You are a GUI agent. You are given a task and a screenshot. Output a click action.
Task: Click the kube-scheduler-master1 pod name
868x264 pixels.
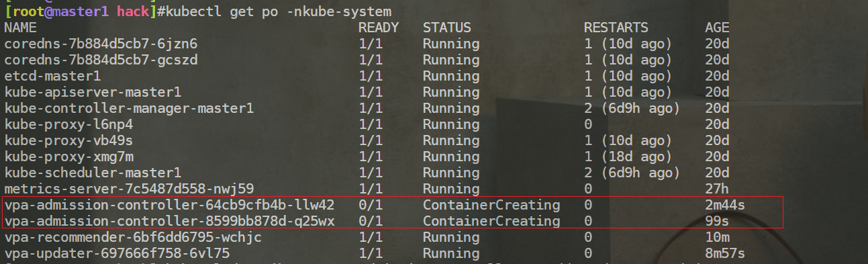93,173
